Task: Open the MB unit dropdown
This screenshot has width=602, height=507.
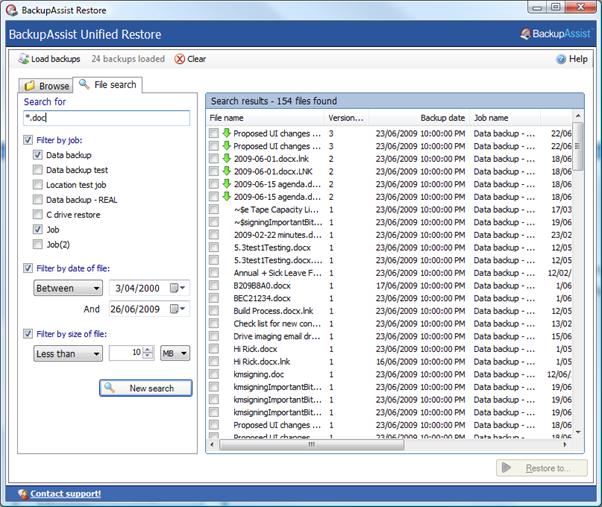Action: tap(171, 353)
